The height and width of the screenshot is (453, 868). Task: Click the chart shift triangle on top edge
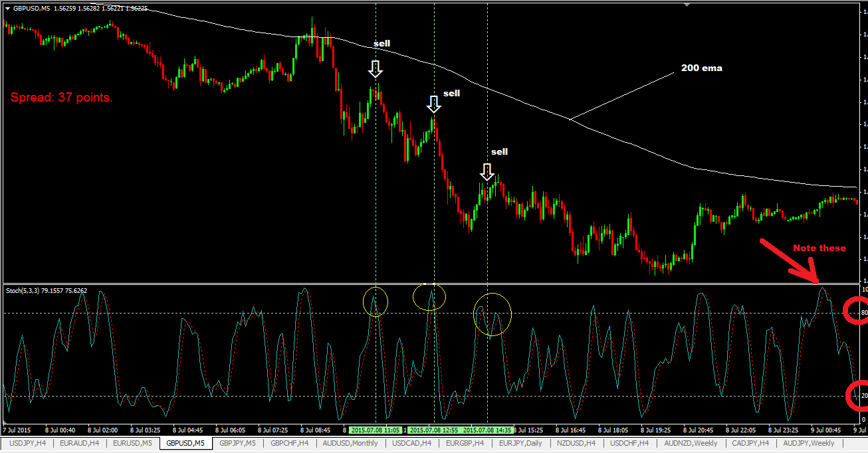pos(688,4)
